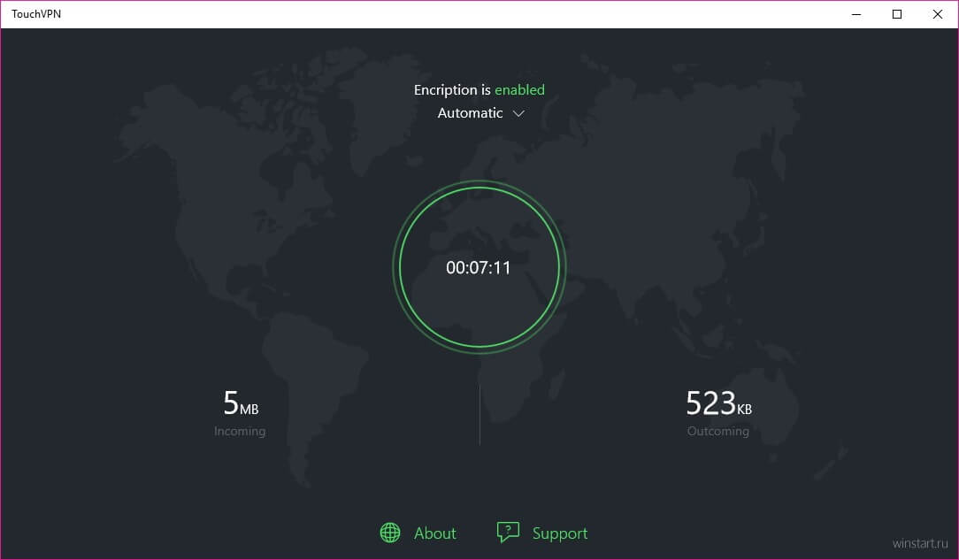The height and width of the screenshot is (560, 959).
Task: Click the Outcoming label
Action: pos(718,432)
